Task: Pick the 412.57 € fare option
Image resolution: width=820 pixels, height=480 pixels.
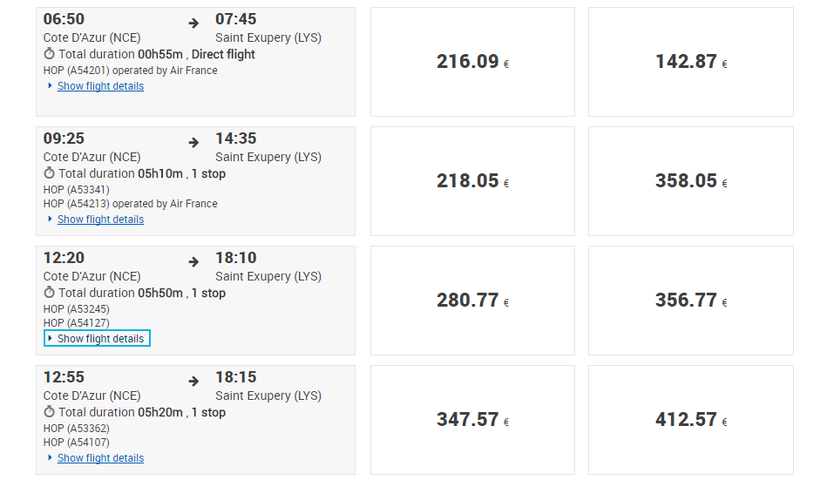Action: [x=690, y=420]
